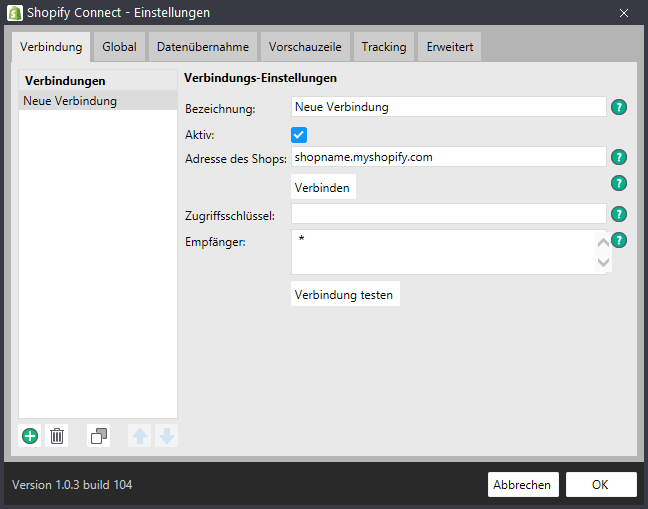Click Verbindung testen button
The image size is (648, 509).
pos(345,294)
